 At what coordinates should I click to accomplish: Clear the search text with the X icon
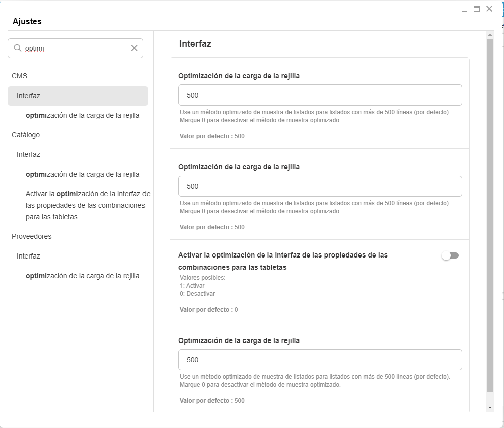point(134,48)
